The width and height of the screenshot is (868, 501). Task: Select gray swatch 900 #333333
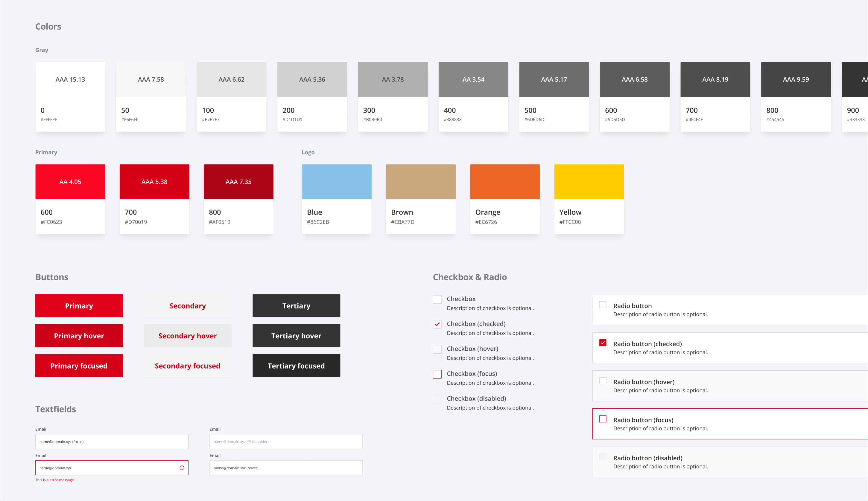(x=855, y=97)
